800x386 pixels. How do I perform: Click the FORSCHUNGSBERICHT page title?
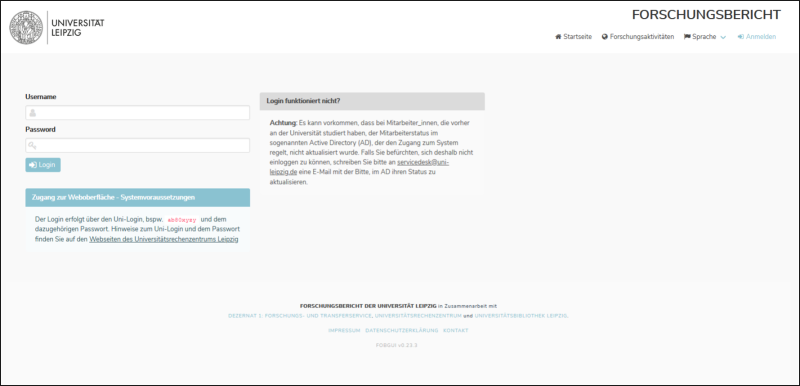pyautogui.click(x=706, y=15)
